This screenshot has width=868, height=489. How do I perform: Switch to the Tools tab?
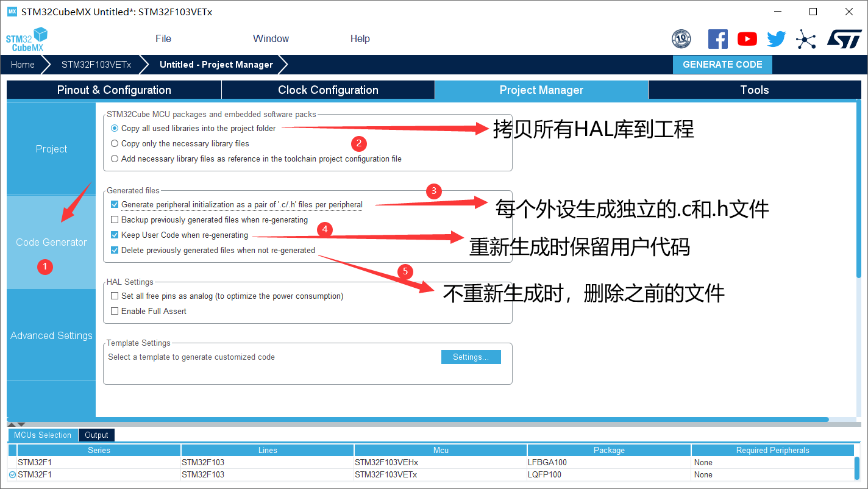click(755, 90)
